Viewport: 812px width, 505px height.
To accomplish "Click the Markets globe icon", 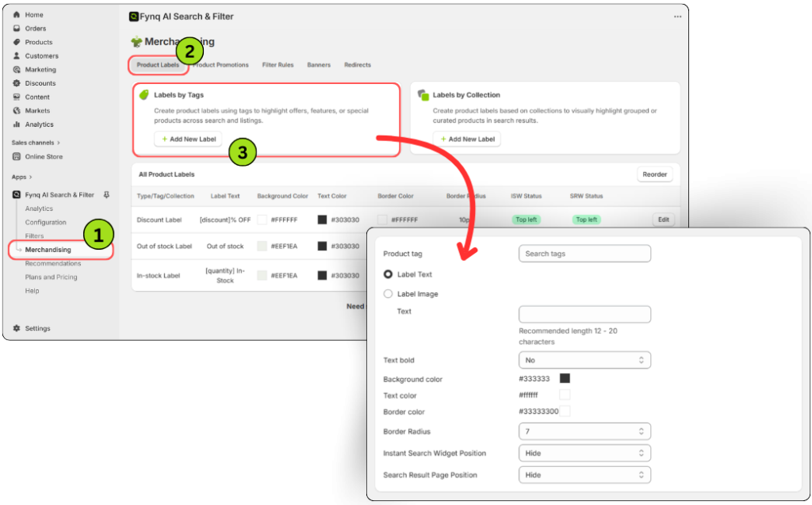I will coord(17,110).
